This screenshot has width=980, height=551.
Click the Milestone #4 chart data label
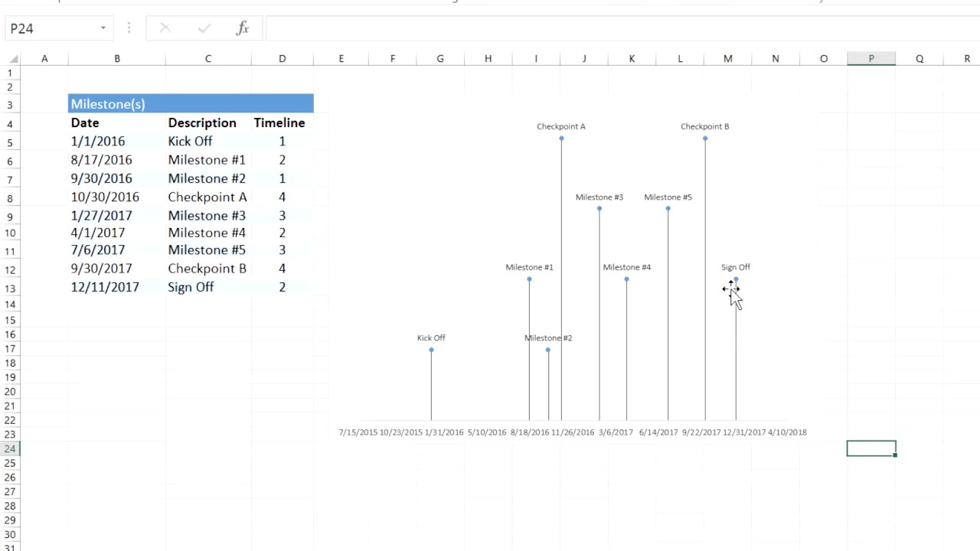click(x=626, y=267)
